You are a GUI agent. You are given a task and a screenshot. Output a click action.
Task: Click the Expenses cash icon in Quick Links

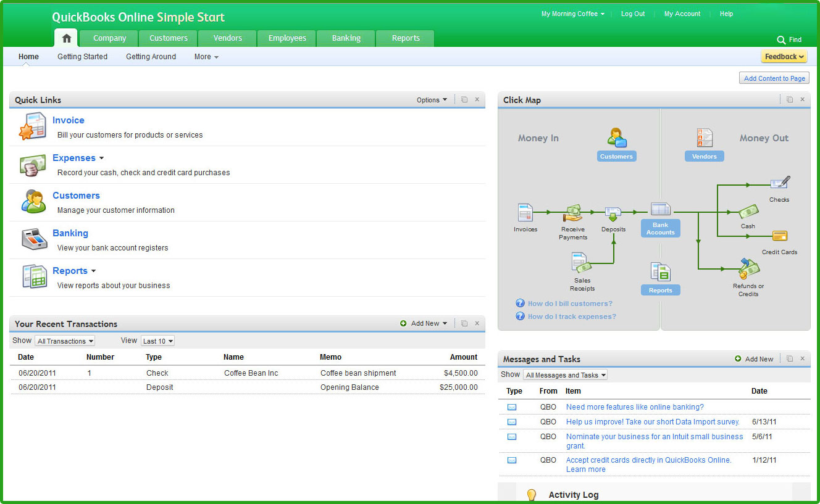pos(33,165)
